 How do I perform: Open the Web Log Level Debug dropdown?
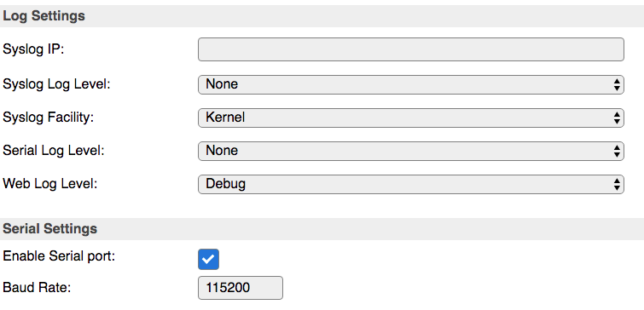pyautogui.click(x=411, y=184)
